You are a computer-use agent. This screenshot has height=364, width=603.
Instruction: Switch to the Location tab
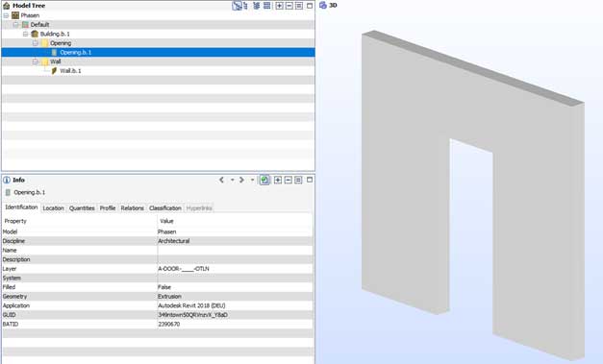[53, 208]
